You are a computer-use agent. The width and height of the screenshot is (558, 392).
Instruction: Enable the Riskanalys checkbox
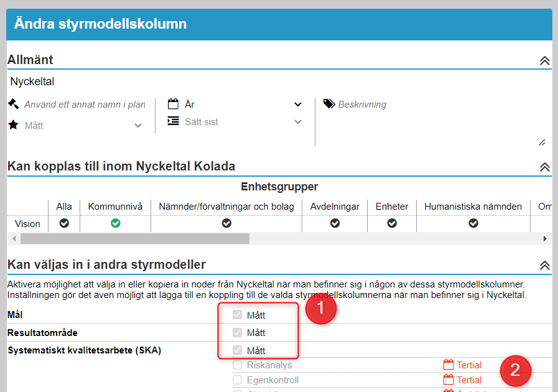(237, 365)
